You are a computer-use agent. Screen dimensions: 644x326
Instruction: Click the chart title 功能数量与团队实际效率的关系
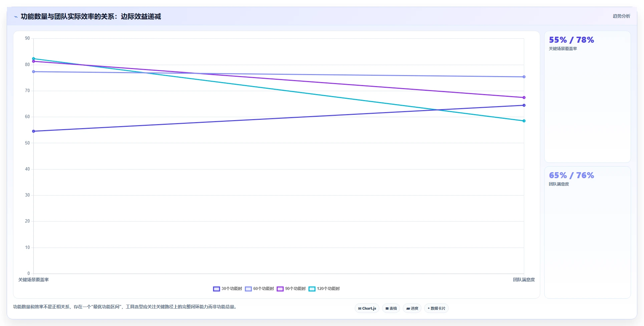pyautogui.click(x=91, y=16)
